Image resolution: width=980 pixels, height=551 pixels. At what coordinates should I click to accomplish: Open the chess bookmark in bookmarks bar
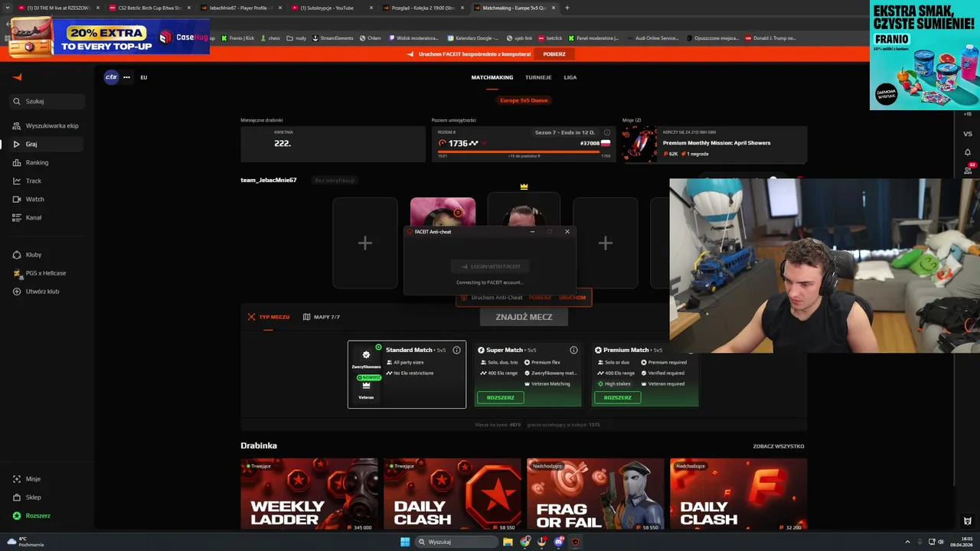point(270,37)
